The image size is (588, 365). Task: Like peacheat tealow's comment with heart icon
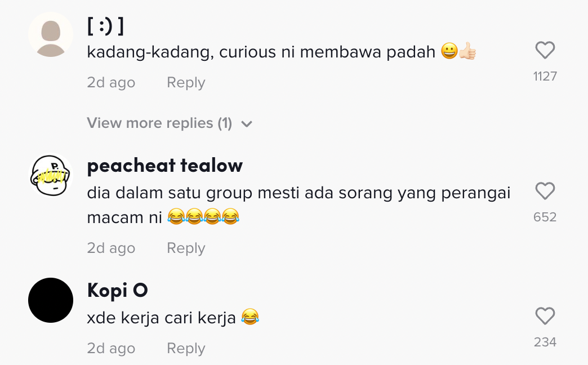pos(545,192)
